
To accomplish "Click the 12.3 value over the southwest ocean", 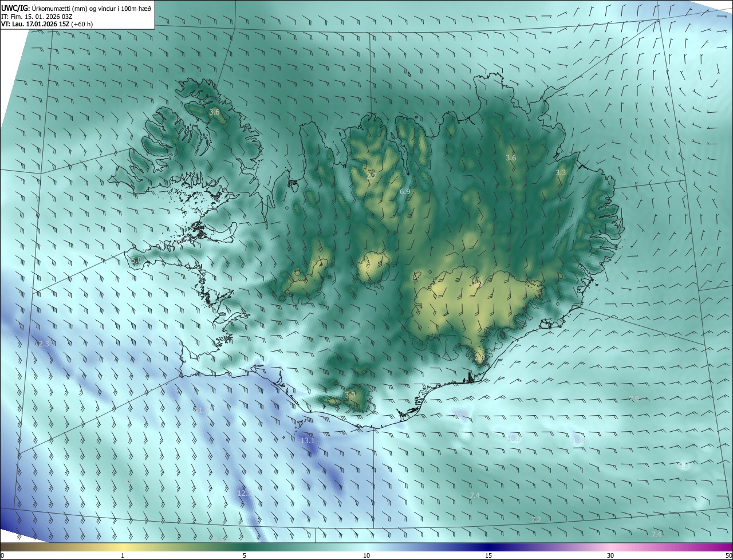I will pyautogui.click(x=42, y=344).
